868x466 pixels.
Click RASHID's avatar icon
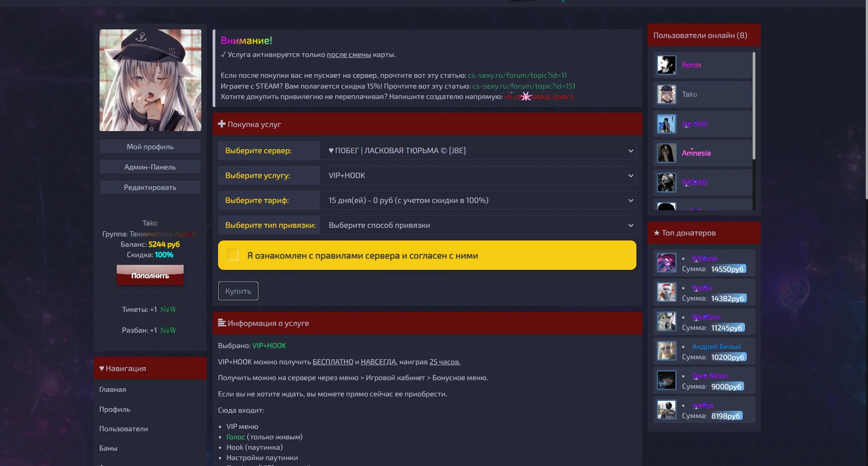point(666,183)
